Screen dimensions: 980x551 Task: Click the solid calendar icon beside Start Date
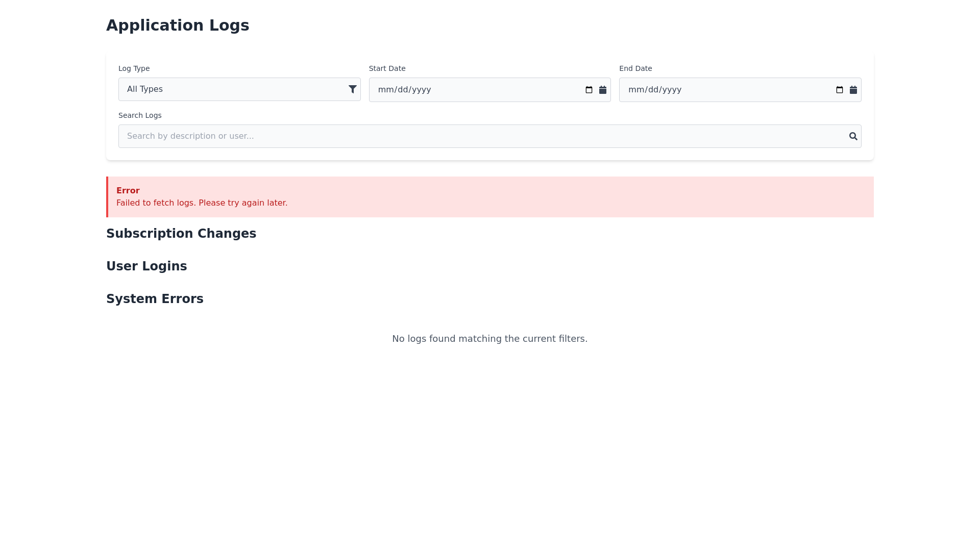point(603,90)
